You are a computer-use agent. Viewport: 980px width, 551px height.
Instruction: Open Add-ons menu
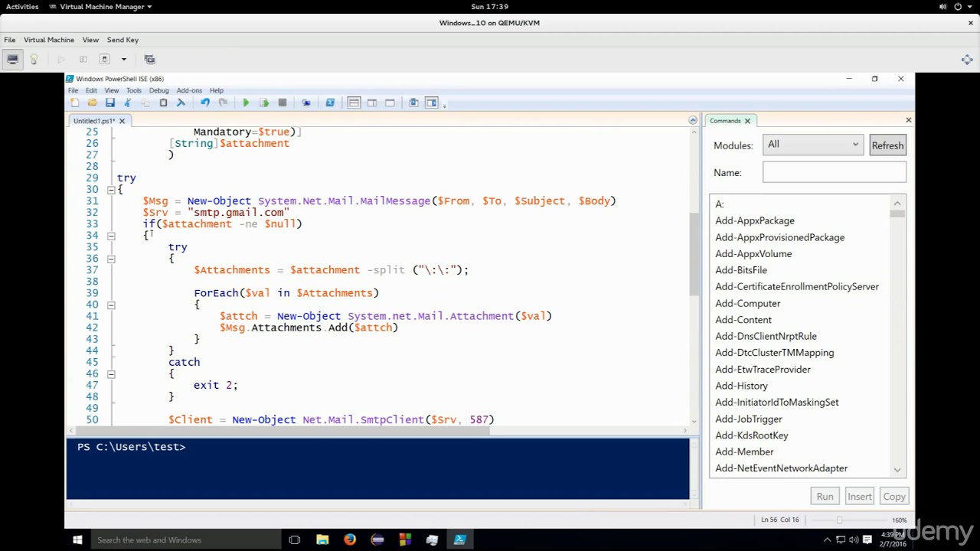coord(189,90)
